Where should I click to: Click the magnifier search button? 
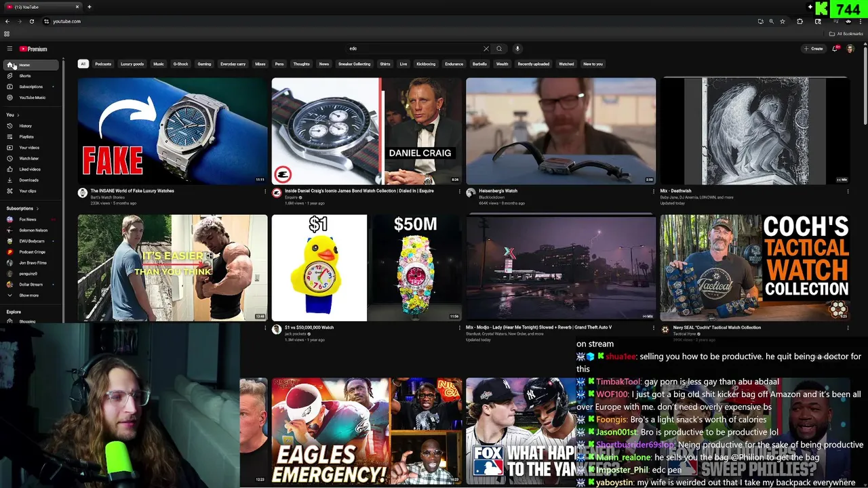(499, 49)
